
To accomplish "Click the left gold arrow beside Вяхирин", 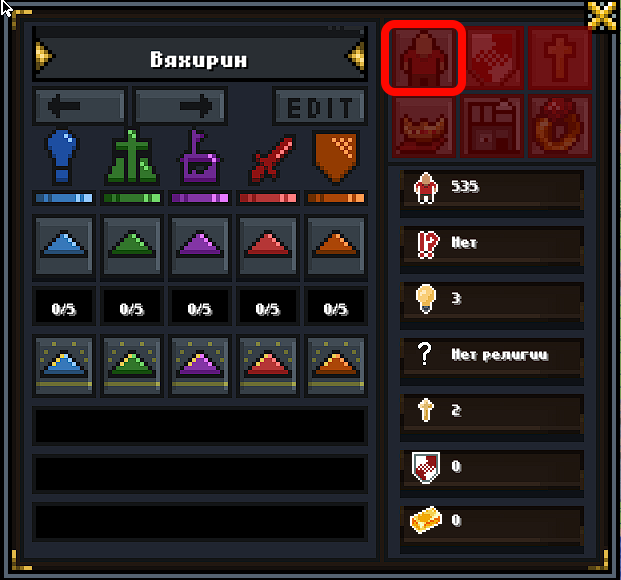I will pyautogui.click(x=44, y=56).
